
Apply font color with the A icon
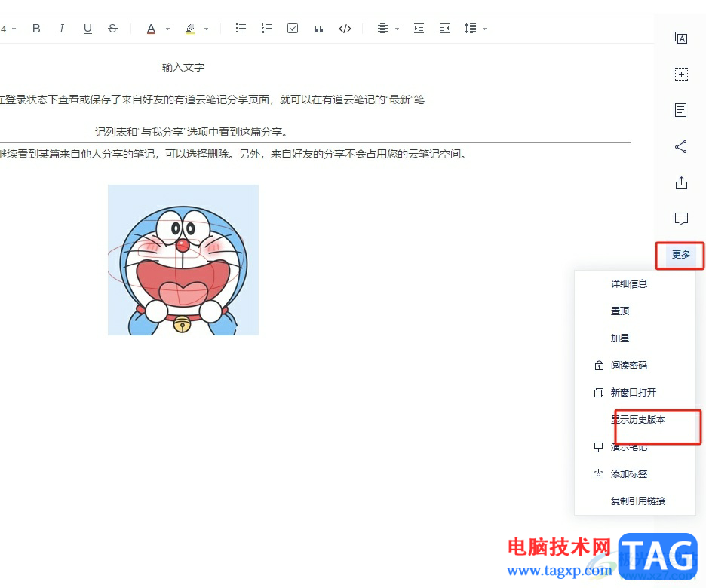tap(152, 29)
